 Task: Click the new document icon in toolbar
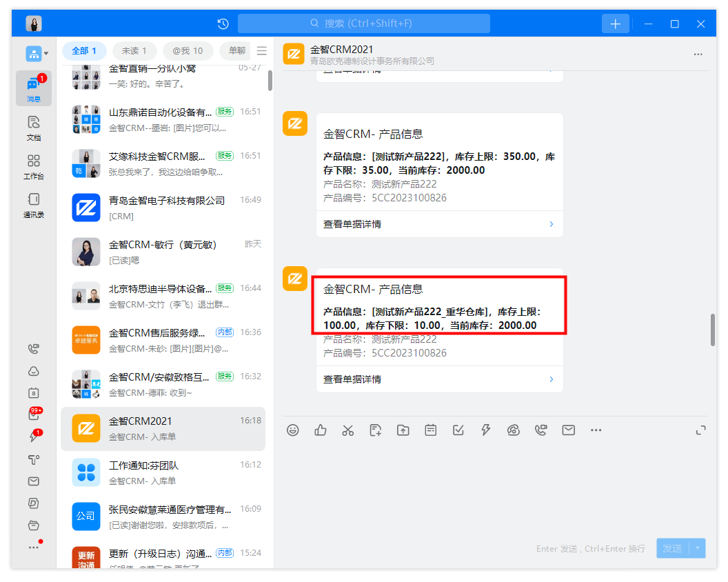click(376, 430)
